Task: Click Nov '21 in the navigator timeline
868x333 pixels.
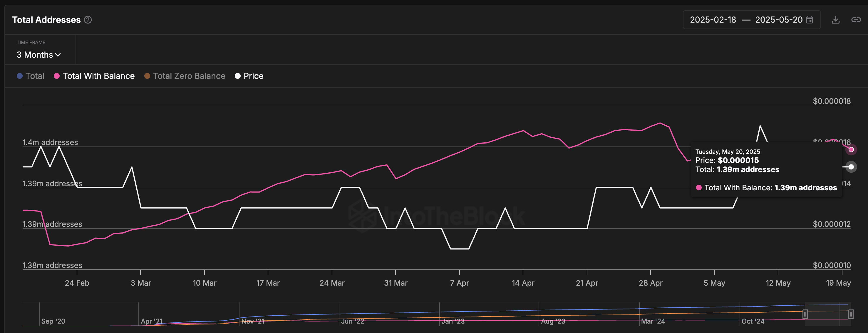Action: (253, 321)
